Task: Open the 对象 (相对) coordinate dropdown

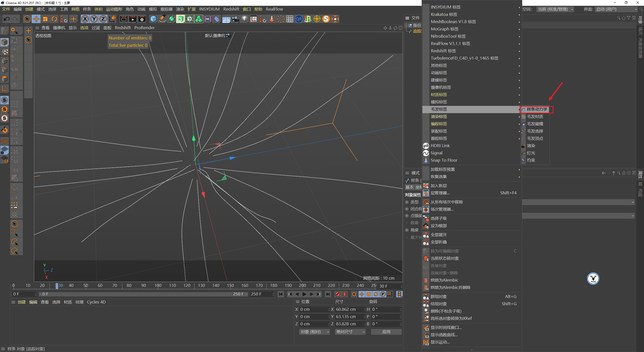Action: [x=314, y=332]
